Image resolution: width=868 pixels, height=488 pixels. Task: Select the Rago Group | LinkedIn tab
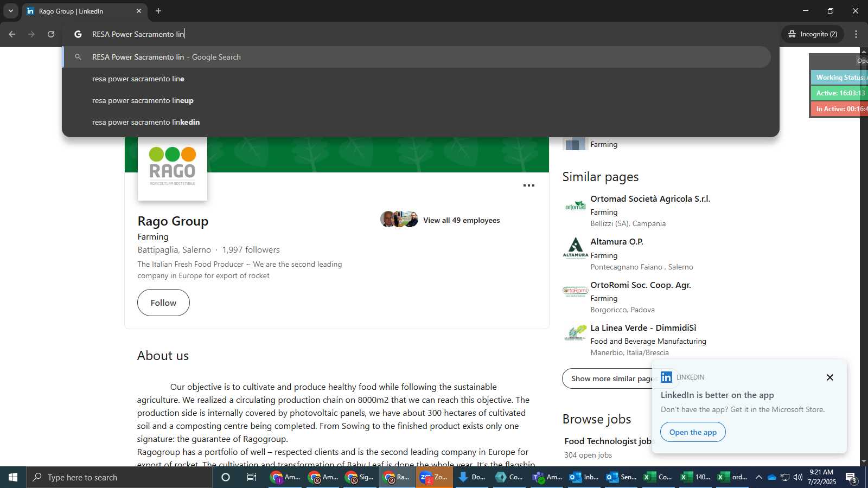pyautogui.click(x=84, y=11)
